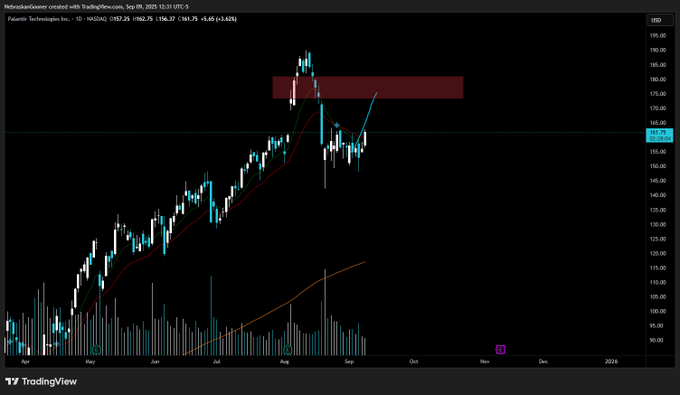The height and width of the screenshot is (395, 680).
Task: Click the Jun label on time axis
Action: click(155, 362)
